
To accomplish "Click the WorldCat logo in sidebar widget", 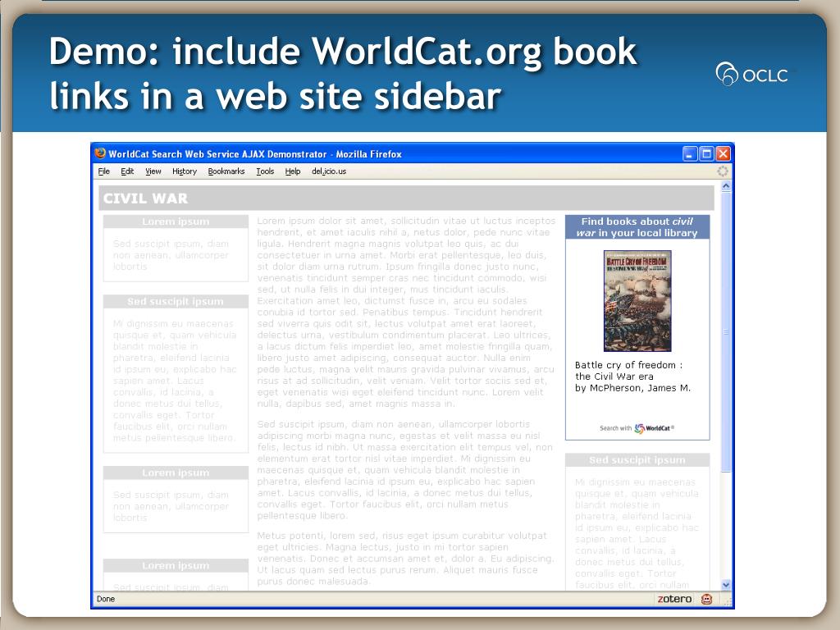I will coord(654,428).
